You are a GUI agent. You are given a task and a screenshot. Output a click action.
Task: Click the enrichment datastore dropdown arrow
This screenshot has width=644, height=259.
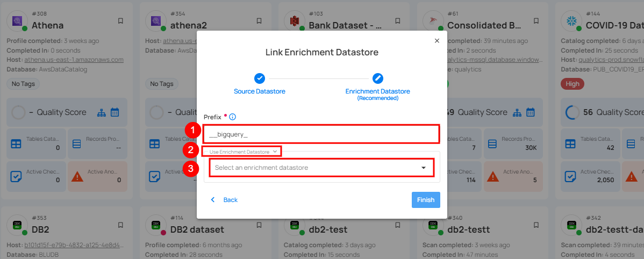424,168
